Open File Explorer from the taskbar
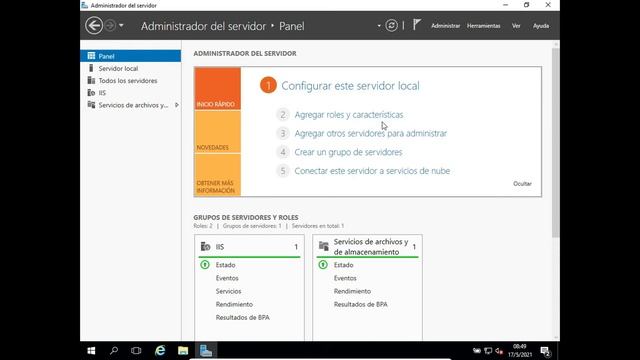The height and width of the screenshot is (360, 640). point(183,351)
